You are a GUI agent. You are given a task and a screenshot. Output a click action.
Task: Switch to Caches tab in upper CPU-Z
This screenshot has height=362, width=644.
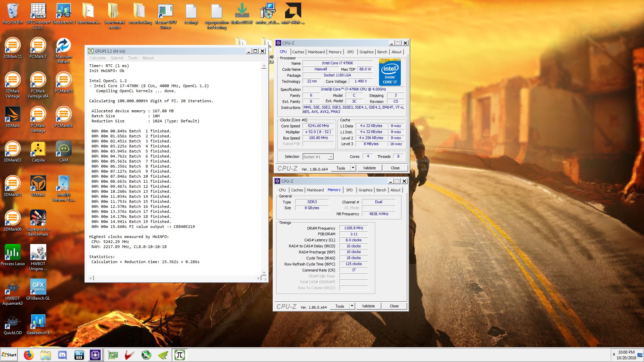pos(298,52)
